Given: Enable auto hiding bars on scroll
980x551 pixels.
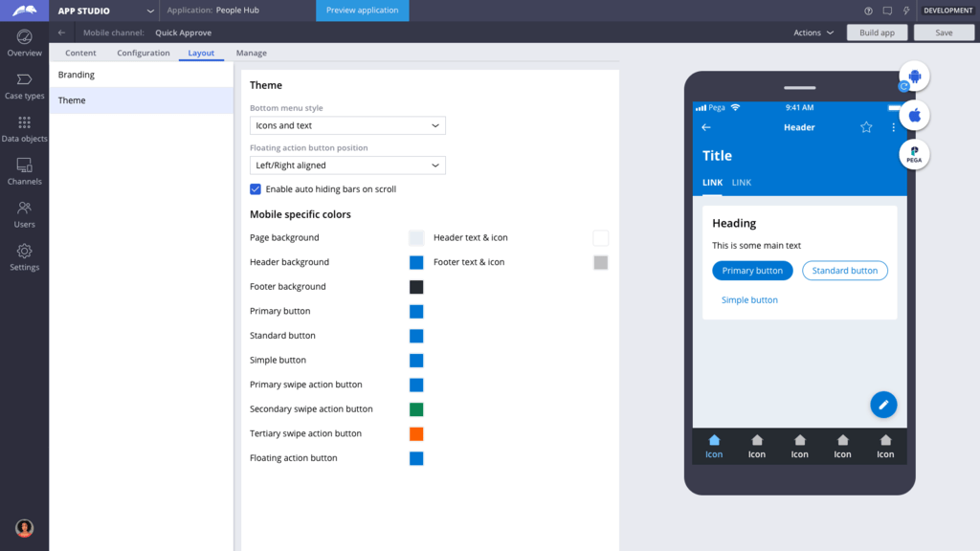Looking at the screenshot, I should (x=256, y=189).
